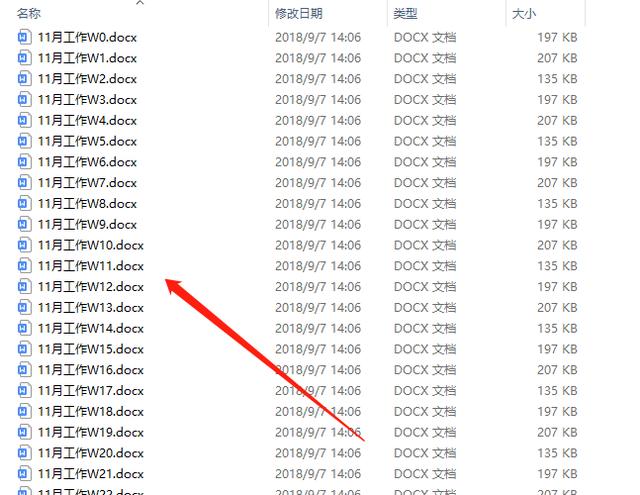The height and width of the screenshot is (495, 640).
Task: Click the 11月工作W19.docx document icon
Action: [x=24, y=432]
